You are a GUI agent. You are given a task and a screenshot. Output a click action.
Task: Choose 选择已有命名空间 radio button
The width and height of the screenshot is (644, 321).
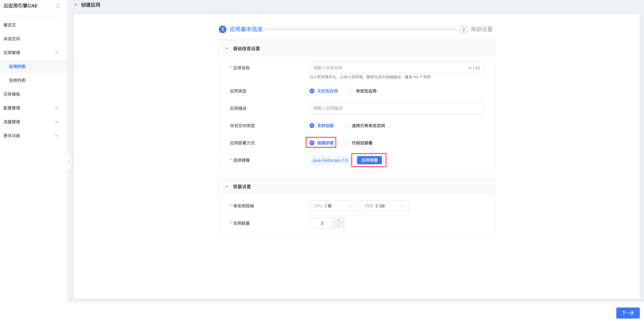347,126
